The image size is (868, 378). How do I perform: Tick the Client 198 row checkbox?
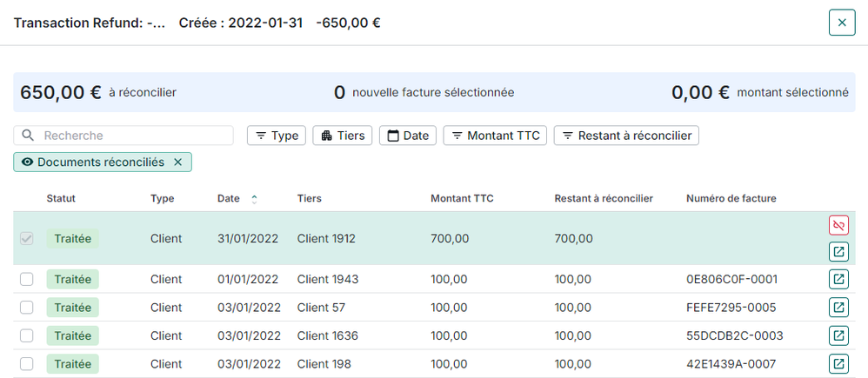coord(27,363)
